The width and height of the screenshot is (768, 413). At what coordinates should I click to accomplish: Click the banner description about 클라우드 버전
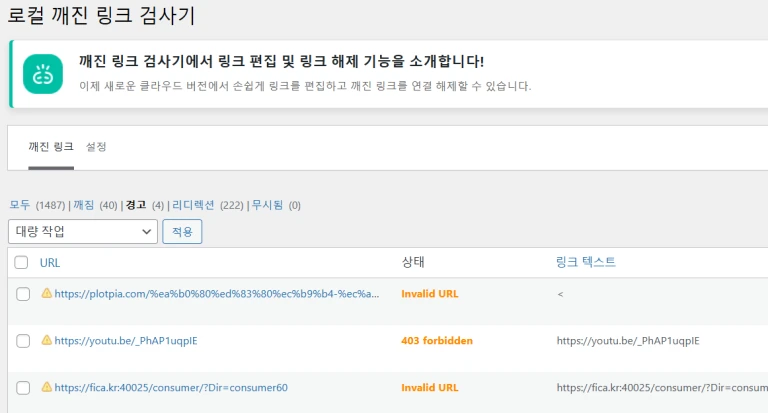click(305, 86)
